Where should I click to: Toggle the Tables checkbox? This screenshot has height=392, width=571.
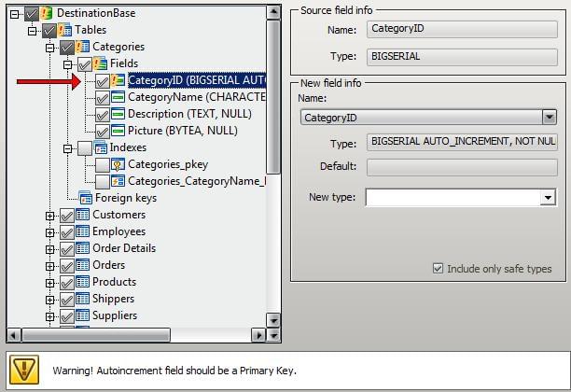[x=49, y=31]
